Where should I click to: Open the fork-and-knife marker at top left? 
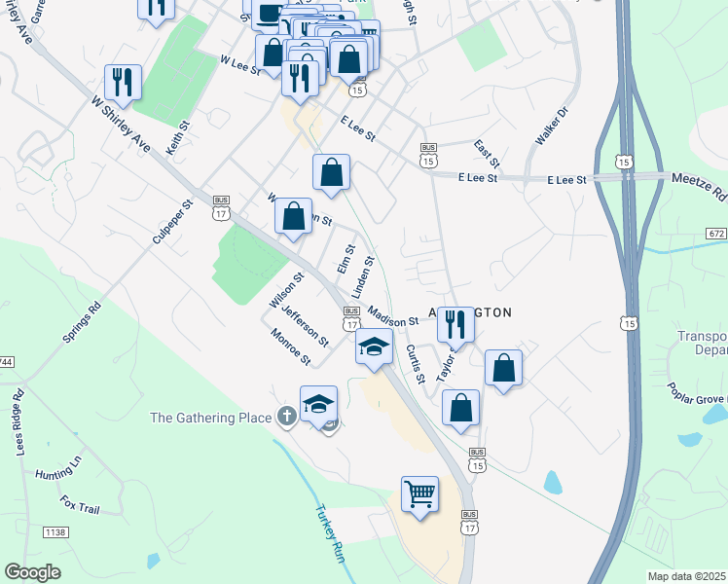pyautogui.click(x=157, y=10)
